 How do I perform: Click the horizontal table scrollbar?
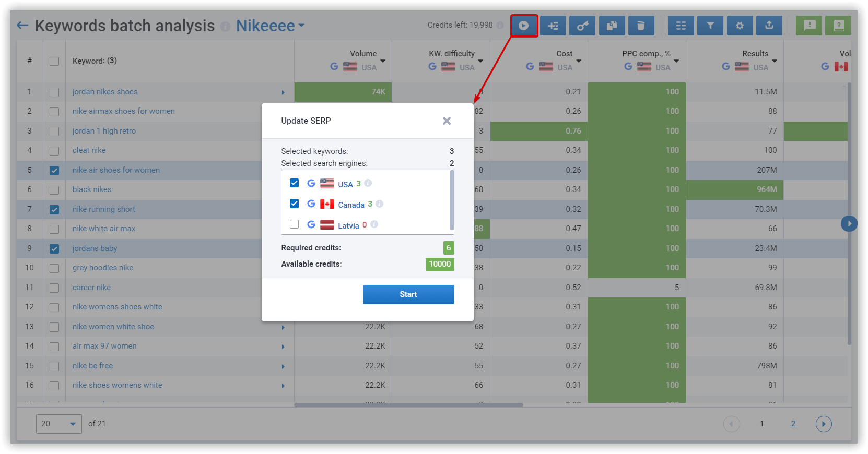(408, 404)
